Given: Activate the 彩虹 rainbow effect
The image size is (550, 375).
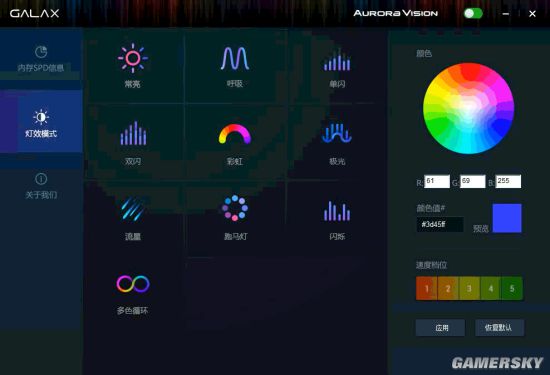Looking at the screenshot, I should click(235, 144).
